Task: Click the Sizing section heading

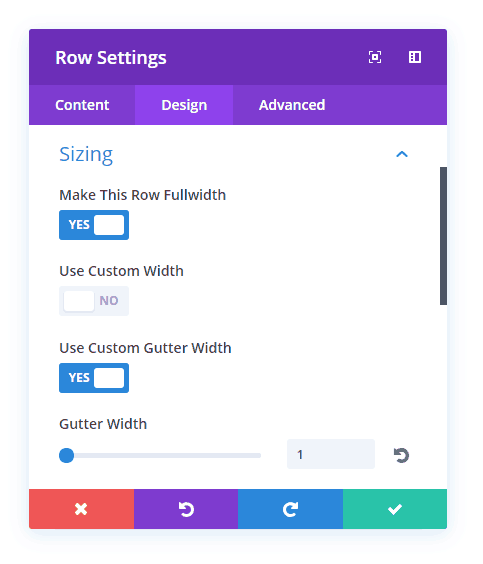Action: coord(86,155)
